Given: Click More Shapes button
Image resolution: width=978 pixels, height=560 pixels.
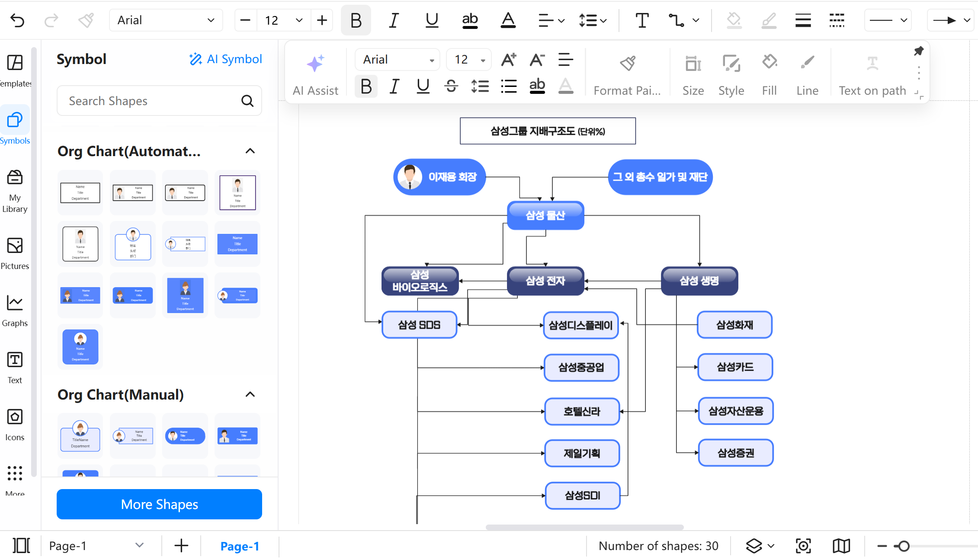Looking at the screenshot, I should [159, 504].
